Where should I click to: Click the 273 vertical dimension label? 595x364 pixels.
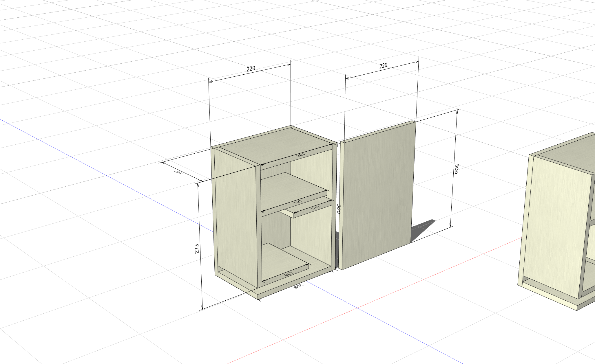click(x=197, y=249)
